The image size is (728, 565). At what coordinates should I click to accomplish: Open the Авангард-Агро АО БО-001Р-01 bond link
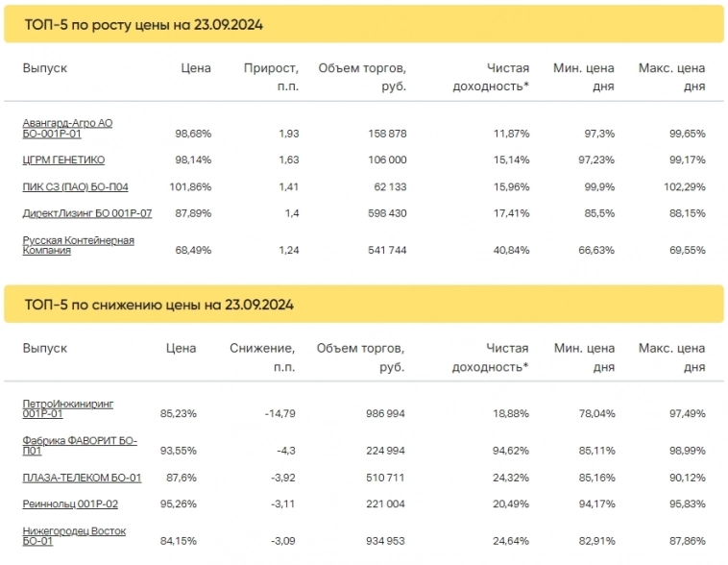point(67,128)
